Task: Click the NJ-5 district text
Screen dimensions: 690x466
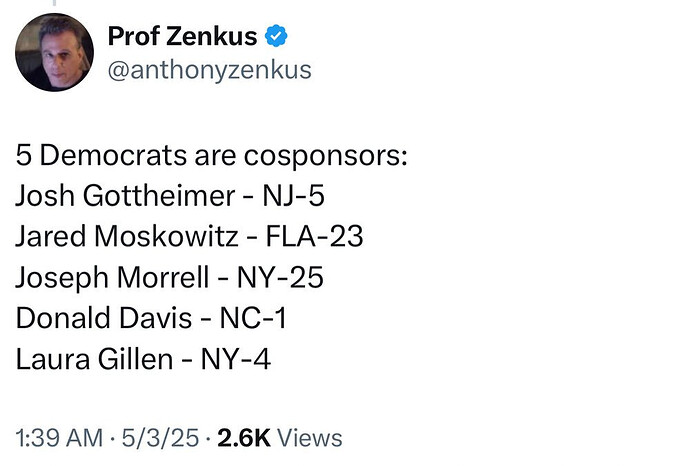Action: click(294, 196)
